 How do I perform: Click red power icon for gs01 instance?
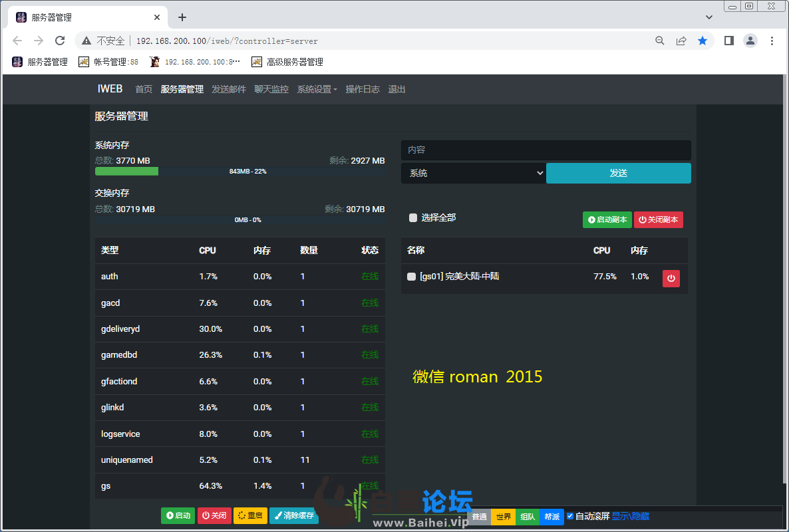point(671,279)
